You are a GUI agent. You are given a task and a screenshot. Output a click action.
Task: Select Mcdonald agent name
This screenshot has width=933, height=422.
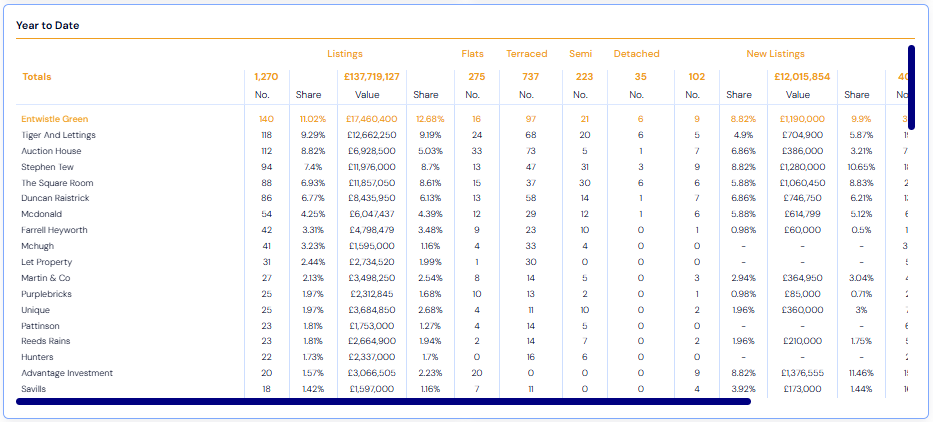(42, 214)
